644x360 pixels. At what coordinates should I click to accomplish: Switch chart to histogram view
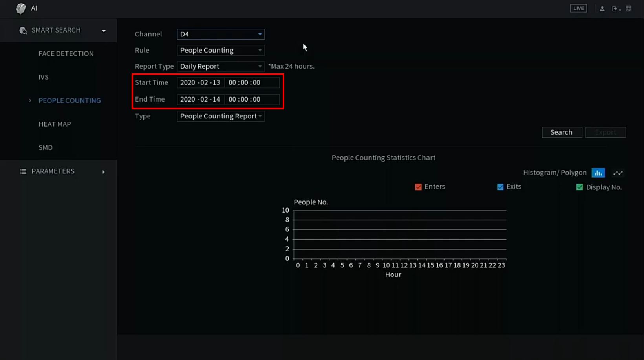click(598, 173)
